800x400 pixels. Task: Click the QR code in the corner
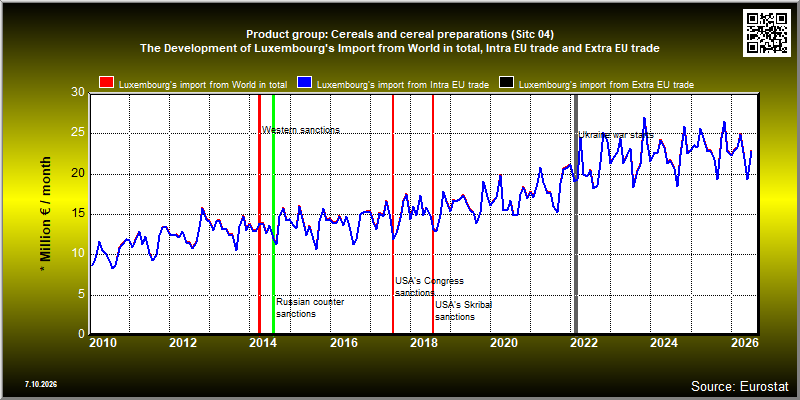pyautogui.click(x=768, y=32)
